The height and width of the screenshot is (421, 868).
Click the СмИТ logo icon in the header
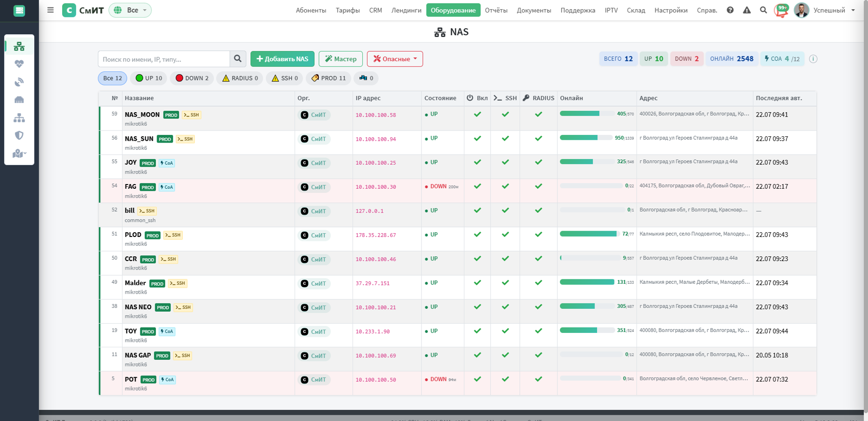click(x=69, y=10)
